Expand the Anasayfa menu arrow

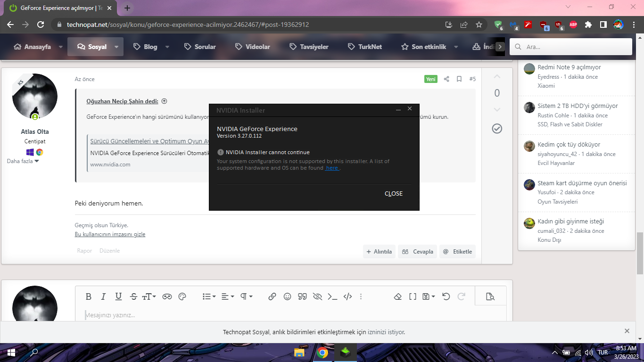click(60, 47)
